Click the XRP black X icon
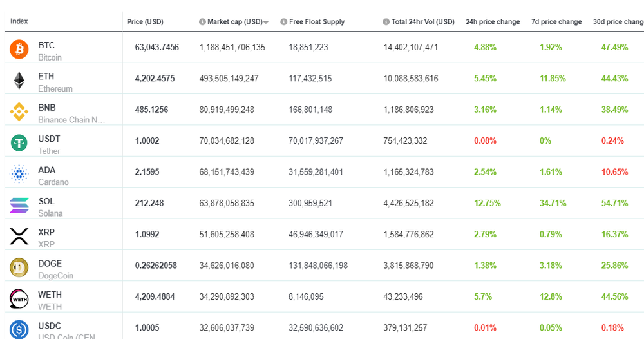 coord(19,237)
